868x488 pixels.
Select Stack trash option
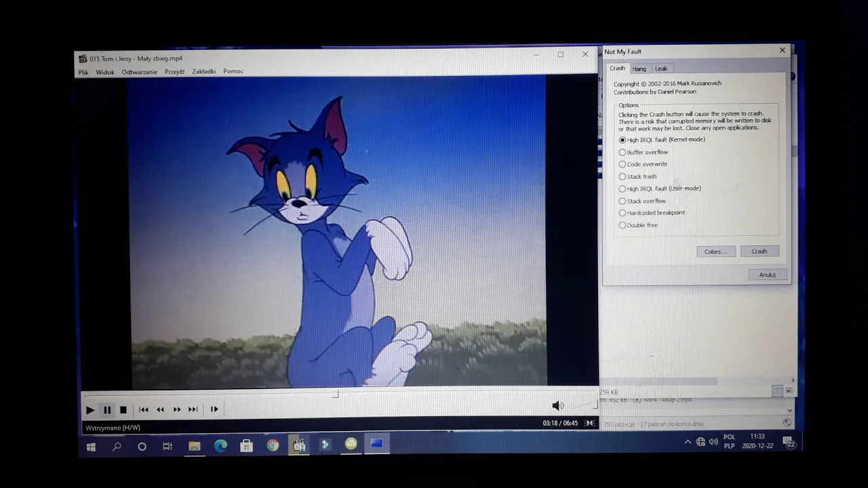click(x=637, y=176)
